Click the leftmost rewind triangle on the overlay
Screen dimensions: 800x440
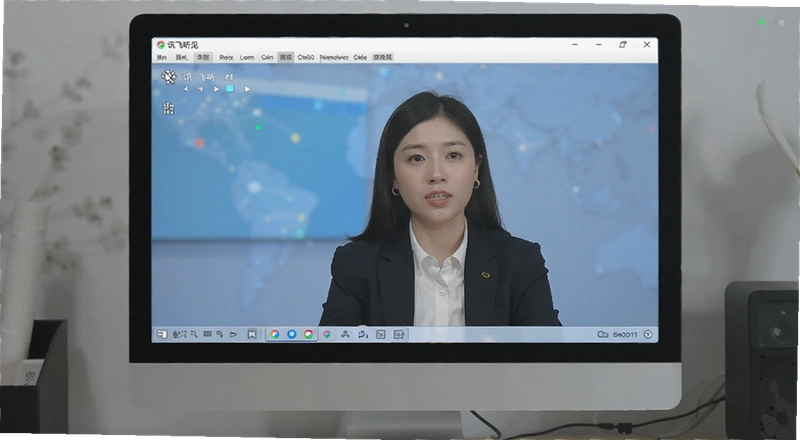186,89
